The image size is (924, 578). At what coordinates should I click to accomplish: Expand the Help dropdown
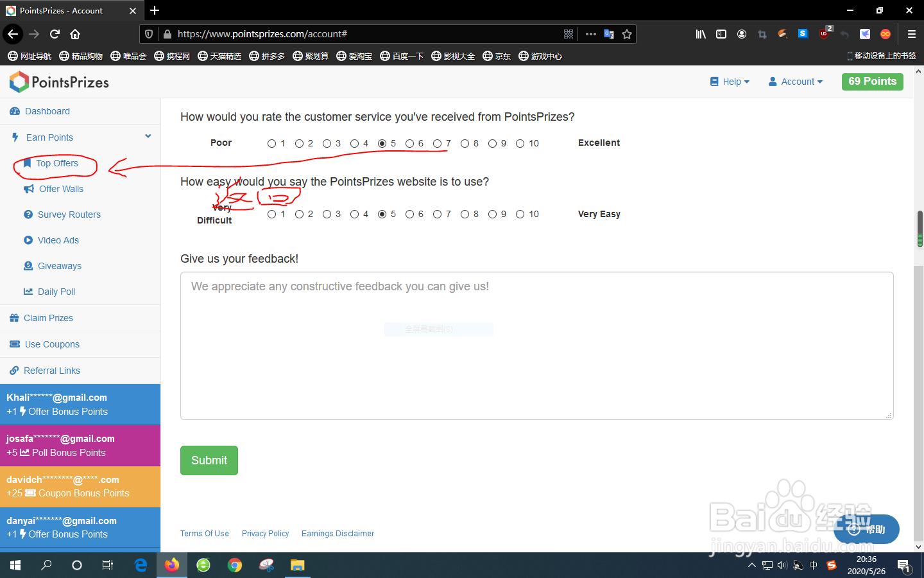(730, 82)
